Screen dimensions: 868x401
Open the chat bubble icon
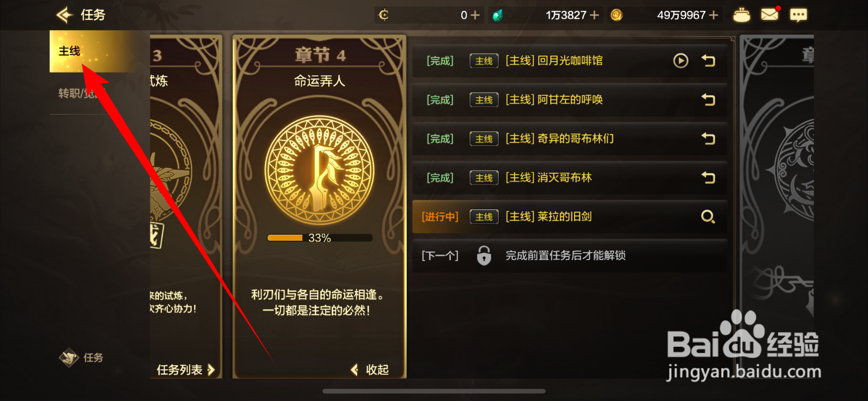[798, 15]
